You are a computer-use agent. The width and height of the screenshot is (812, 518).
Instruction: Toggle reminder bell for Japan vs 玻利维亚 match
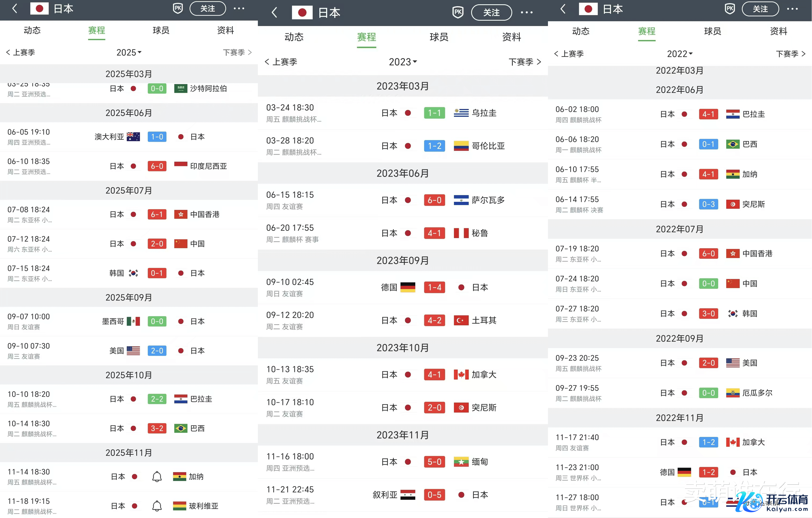click(x=157, y=506)
